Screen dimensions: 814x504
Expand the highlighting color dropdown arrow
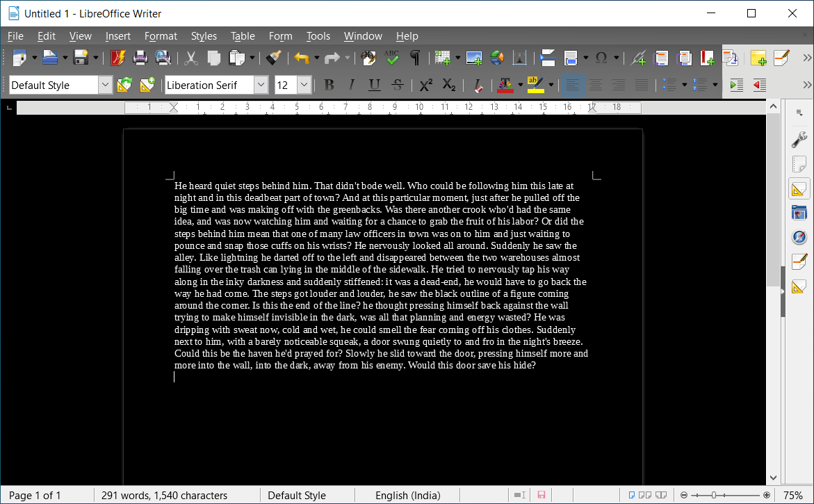(x=551, y=85)
